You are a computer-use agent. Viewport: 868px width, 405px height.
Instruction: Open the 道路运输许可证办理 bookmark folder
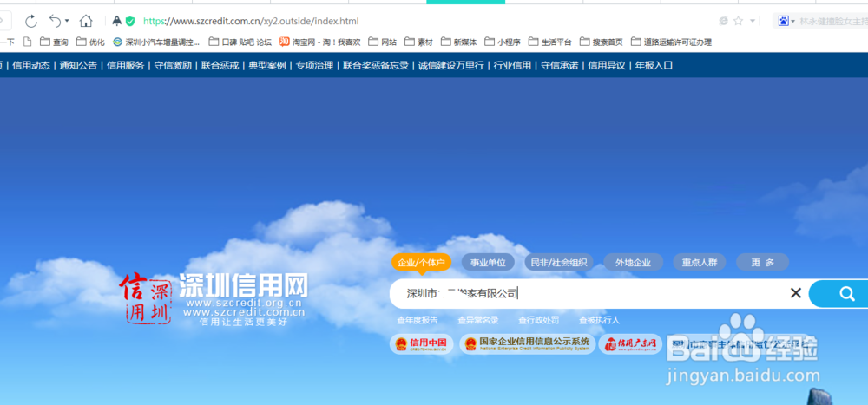pyautogui.click(x=671, y=42)
